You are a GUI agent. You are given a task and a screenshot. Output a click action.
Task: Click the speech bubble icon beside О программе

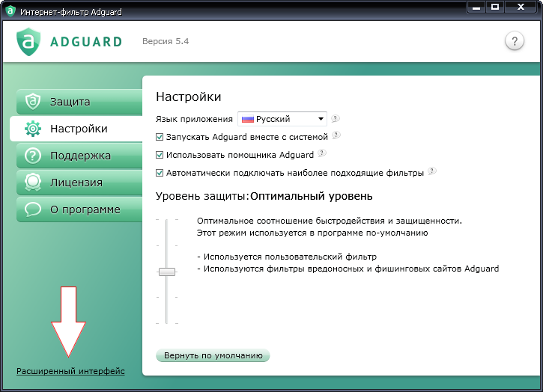(33, 209)
